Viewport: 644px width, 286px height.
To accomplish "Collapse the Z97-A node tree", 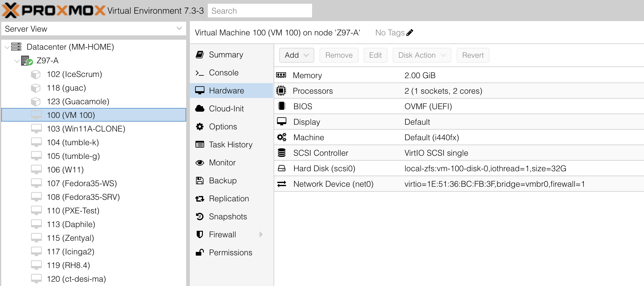I will pyautogui.click(x=17, y=61).
